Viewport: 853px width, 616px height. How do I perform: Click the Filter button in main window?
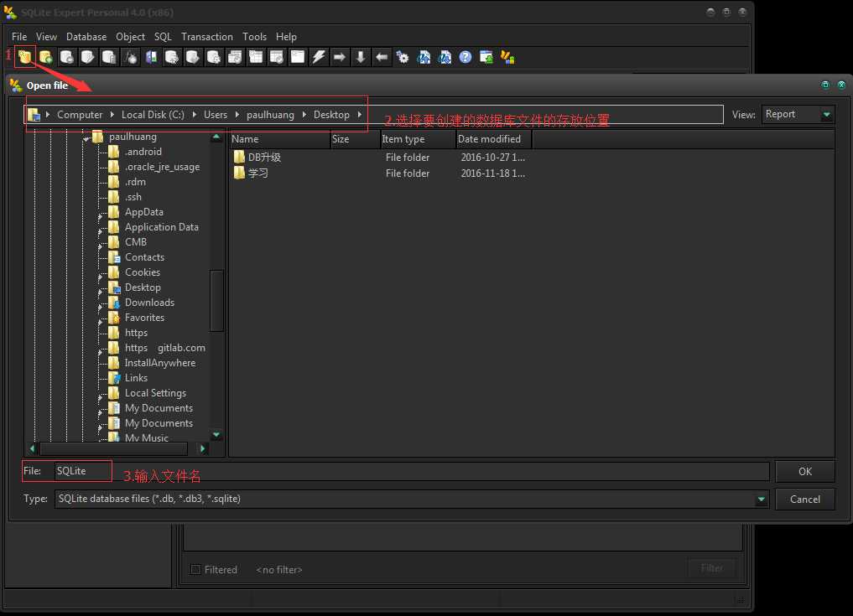pyautogui.click(x=711, y=568)
